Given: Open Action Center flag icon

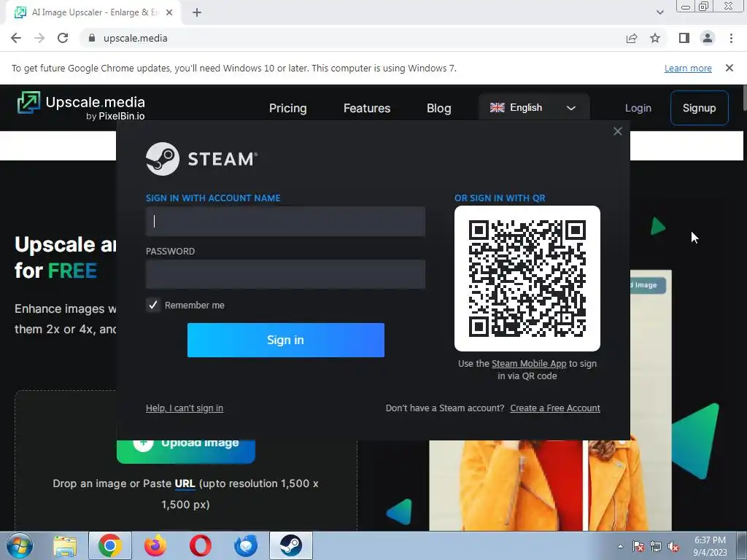Looking at the screenshot, I should 638,546.
